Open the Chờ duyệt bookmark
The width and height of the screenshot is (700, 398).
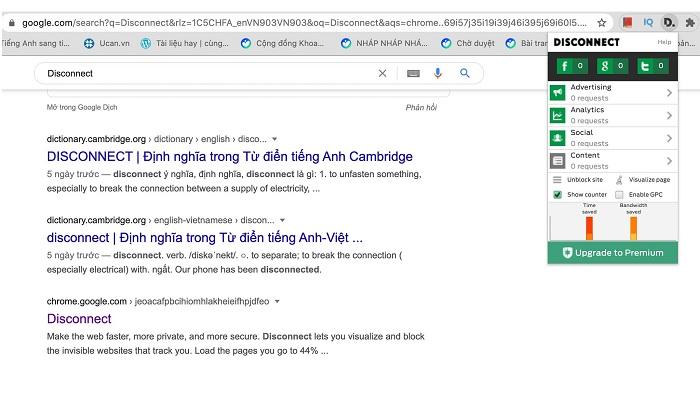point(467,43)
